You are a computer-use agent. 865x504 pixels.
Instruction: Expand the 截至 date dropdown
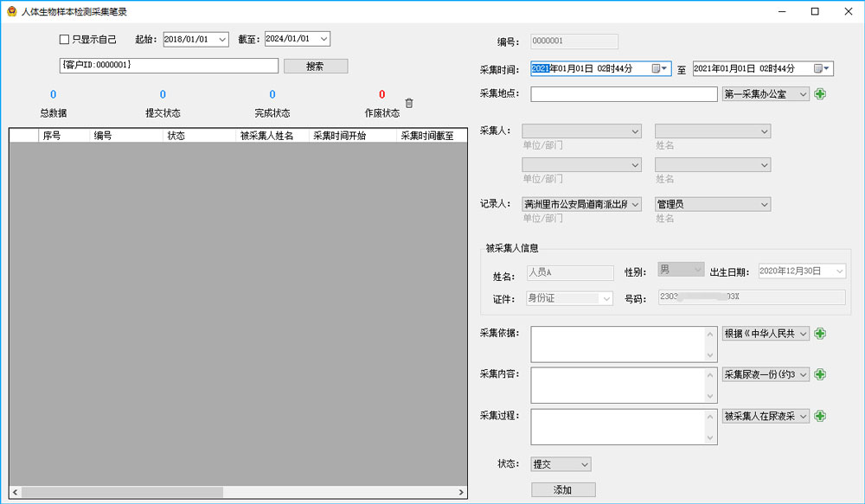324,39
